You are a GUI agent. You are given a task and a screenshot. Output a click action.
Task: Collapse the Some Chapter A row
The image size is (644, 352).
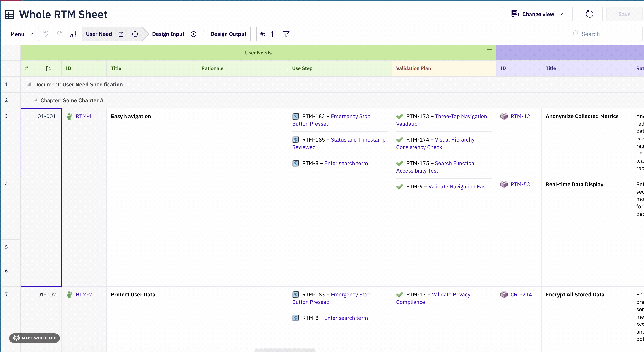coord(36,100)
